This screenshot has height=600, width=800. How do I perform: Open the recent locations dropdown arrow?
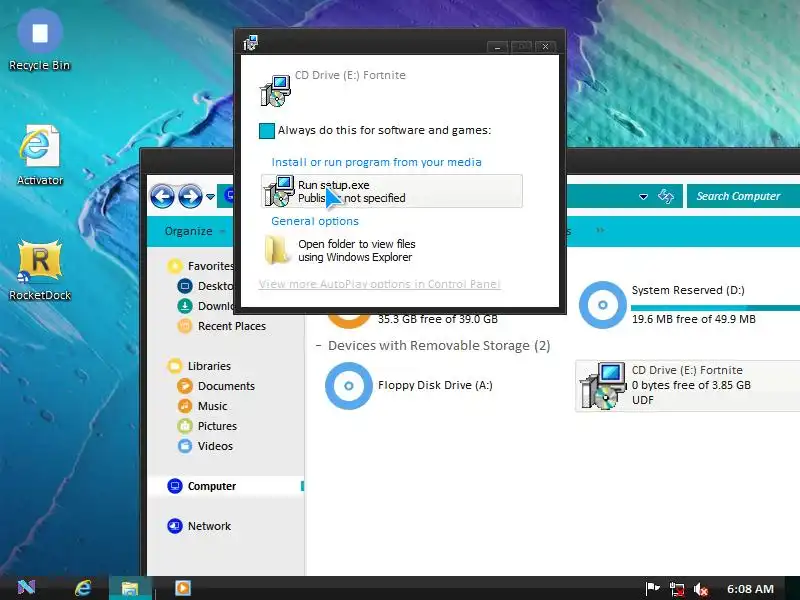pyautogui.click(x=210, y=196)
